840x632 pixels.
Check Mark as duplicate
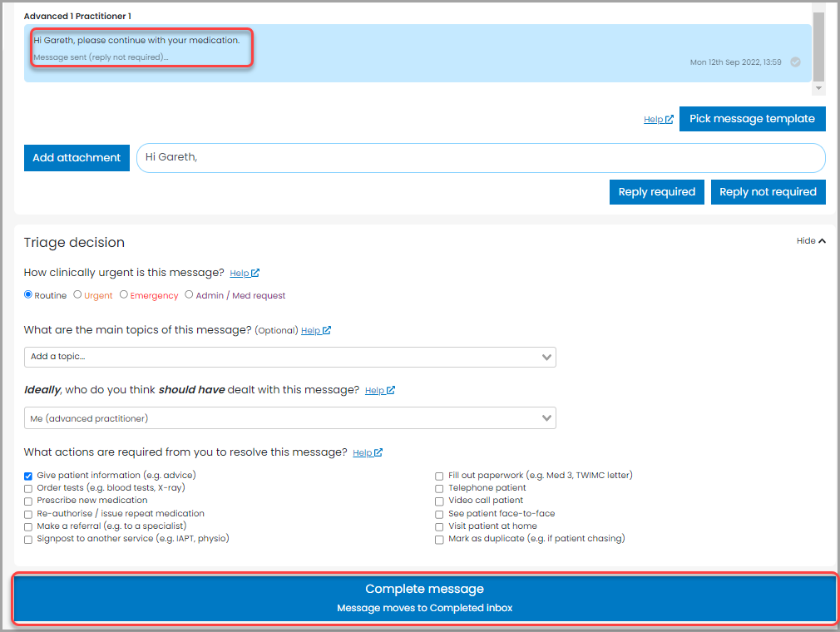tap(439, 539)
